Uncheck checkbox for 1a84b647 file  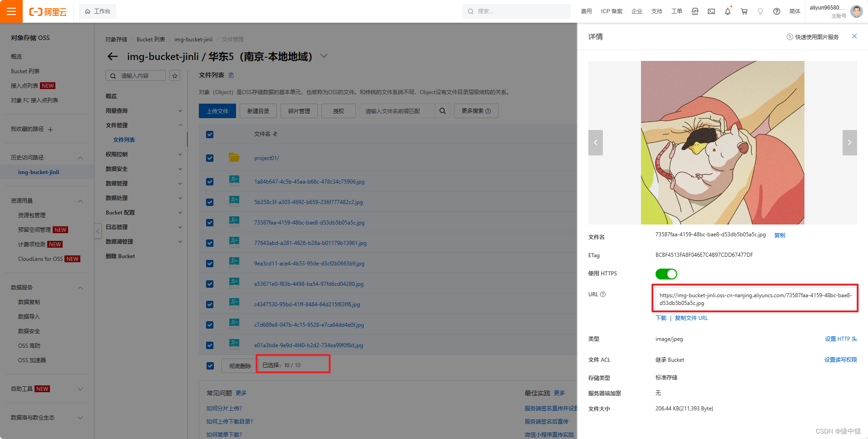(x=210, y=182)
